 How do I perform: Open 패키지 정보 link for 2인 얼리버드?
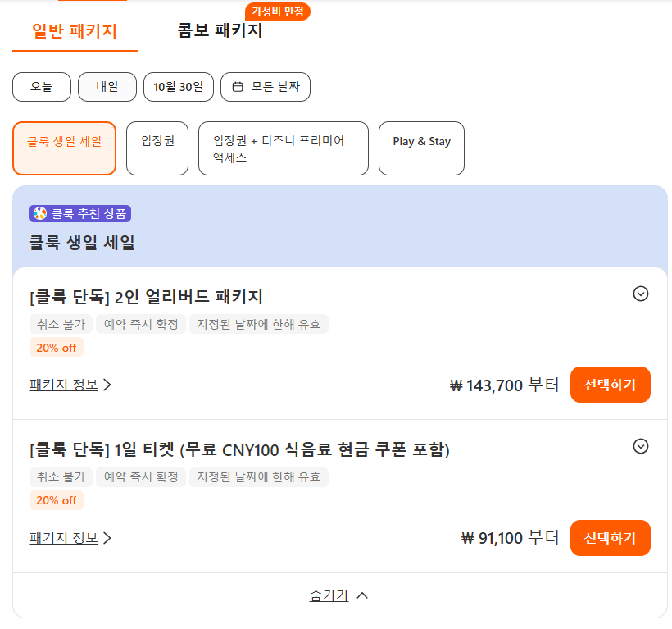coord(63,385)
